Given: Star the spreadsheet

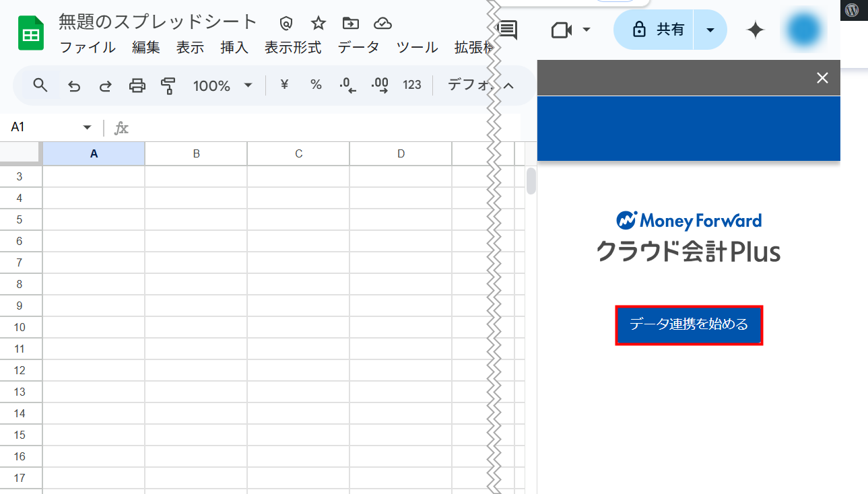Looking at the screenshot, I should coord(319,24).
